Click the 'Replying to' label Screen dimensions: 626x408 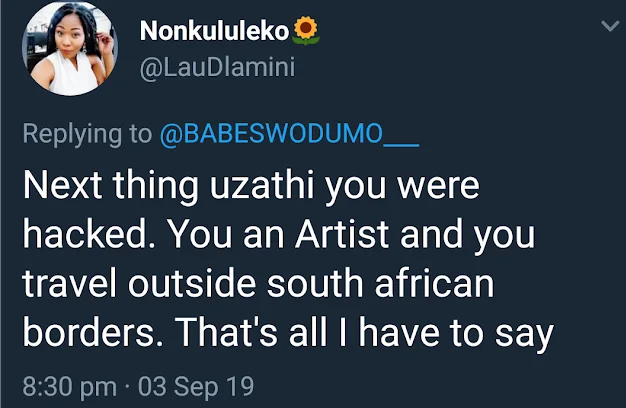coord(87,134)
